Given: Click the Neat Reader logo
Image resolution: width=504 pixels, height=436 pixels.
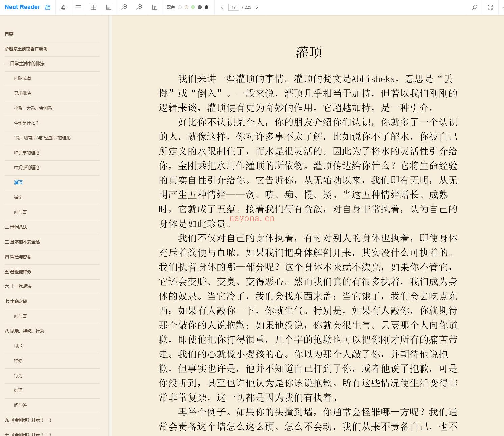Looking at the screenshot, I should 22,7.
